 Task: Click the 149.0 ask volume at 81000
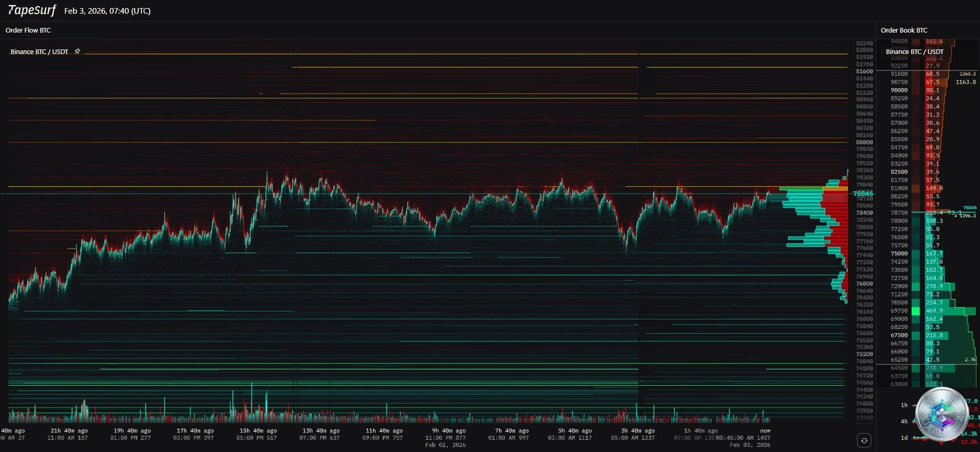tap(933, 188)
